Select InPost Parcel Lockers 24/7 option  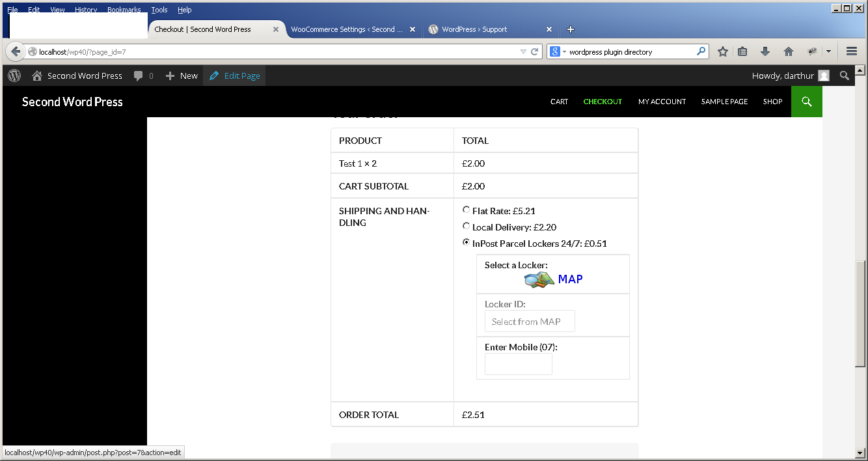pos(466,242)
